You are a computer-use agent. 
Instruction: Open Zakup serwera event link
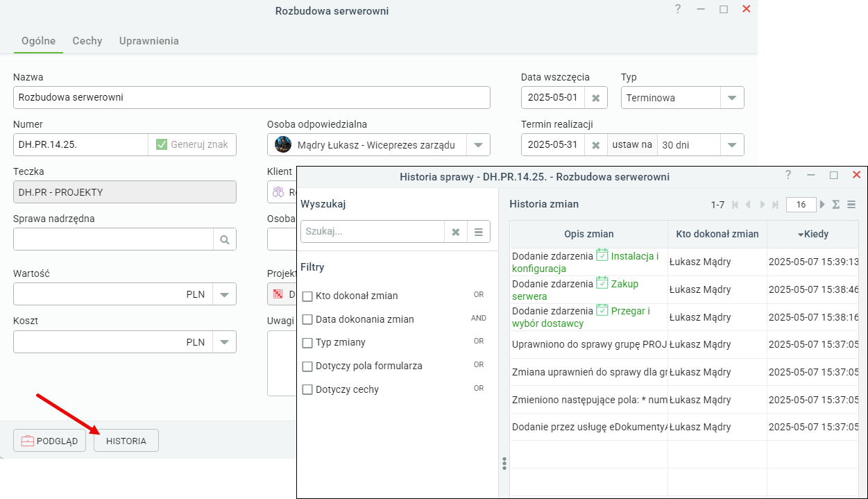[x=575, y=290]
